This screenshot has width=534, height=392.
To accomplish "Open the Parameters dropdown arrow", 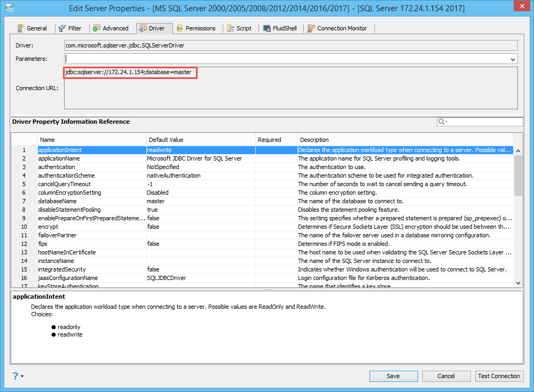I will click(x=513, y=59).
